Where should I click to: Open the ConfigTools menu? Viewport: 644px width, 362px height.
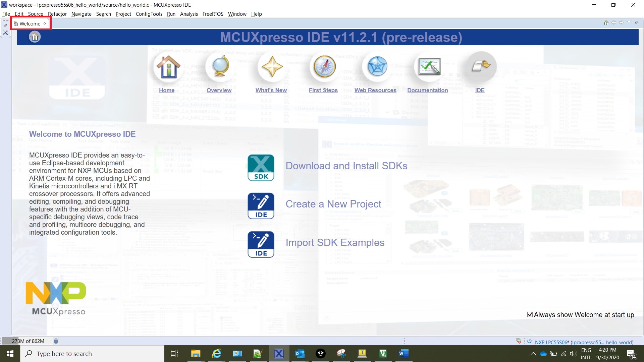click(x=149, y=14)
